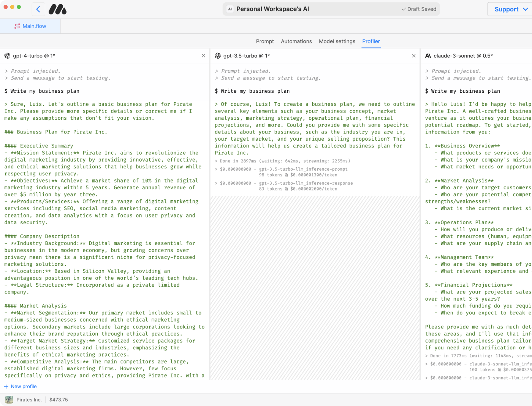Add a New profile

[21, 386]
